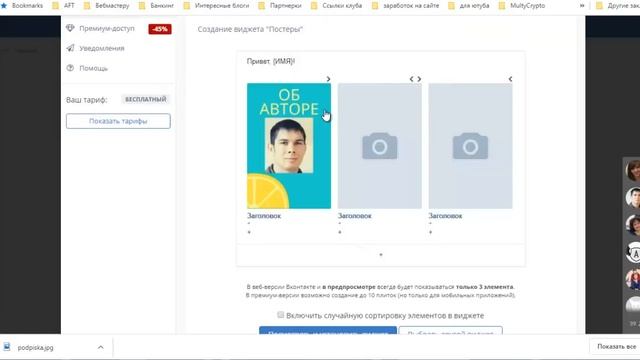Click the Показать тарифы button

coord(118,121)
